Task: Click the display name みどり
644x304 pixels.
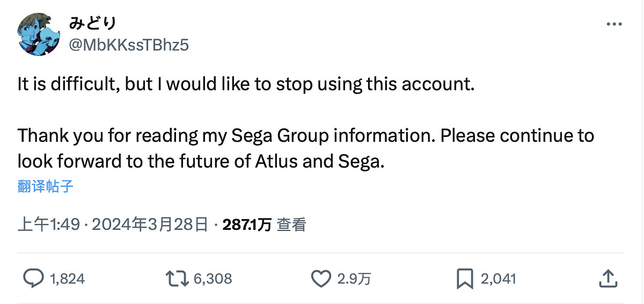Action: tap(93, 24)
